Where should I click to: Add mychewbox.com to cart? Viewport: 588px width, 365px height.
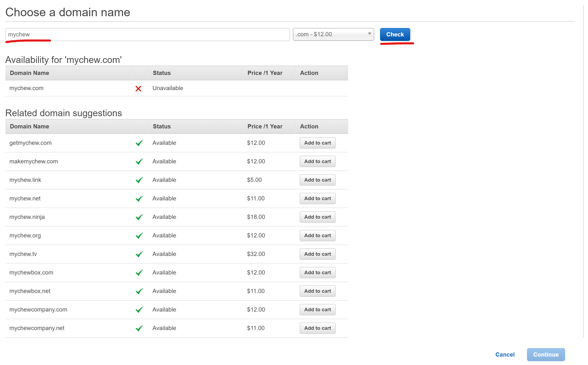tap(317, 273)
